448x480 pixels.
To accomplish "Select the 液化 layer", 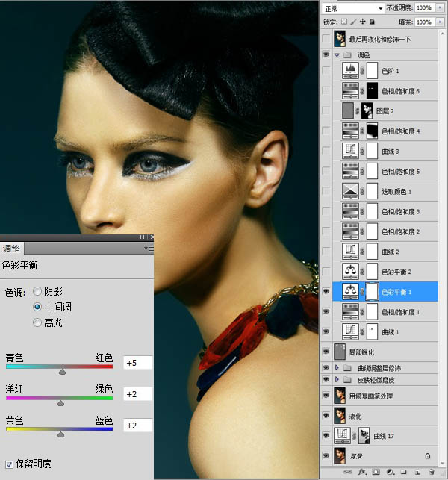I will pyautogui.click(x=385, y=416).
